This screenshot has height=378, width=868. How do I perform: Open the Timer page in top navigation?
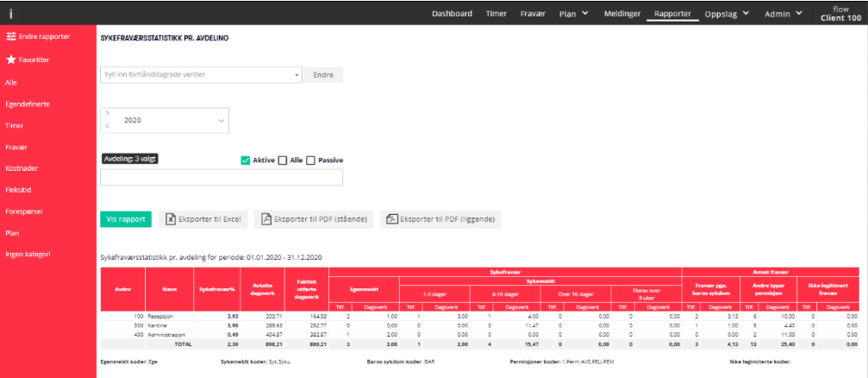[496, 14]
